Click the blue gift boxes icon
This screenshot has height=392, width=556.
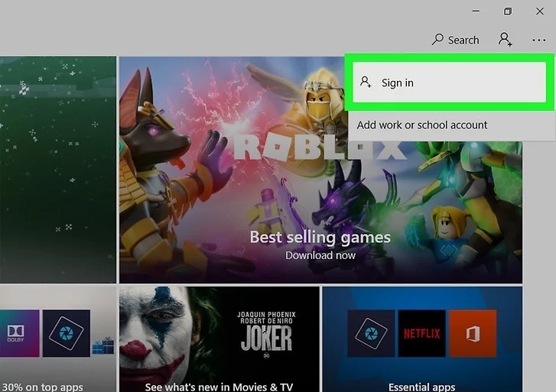(102, 345)
